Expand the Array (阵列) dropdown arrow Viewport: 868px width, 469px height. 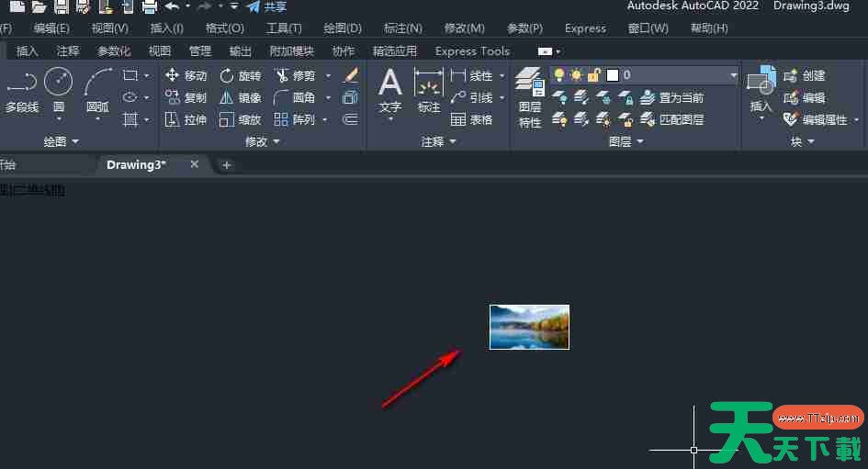(x=325, y=119)
